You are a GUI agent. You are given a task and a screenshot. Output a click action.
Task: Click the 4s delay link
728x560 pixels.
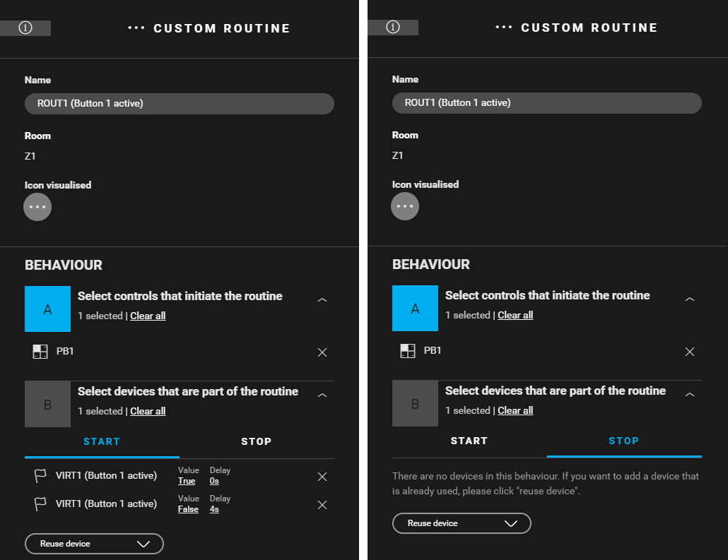[x=214, y=509]
